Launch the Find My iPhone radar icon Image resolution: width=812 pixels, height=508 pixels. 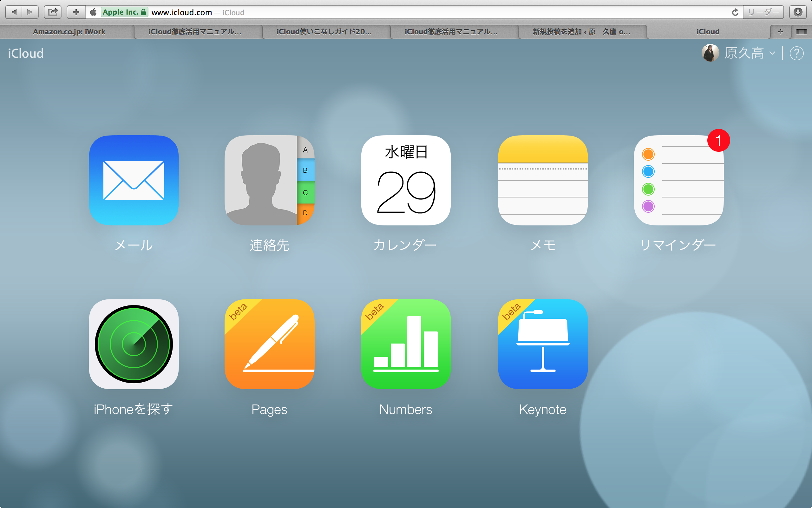point(134,344)
